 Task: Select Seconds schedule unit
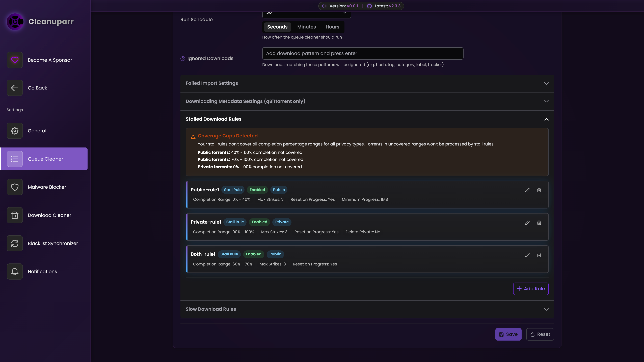277,27
